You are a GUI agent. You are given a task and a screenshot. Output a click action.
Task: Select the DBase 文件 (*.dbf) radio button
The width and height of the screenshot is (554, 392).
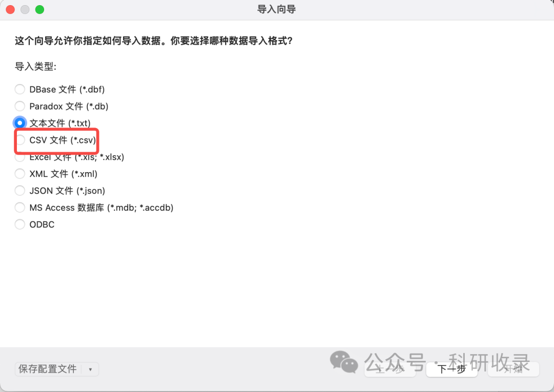tap(20, 89)
